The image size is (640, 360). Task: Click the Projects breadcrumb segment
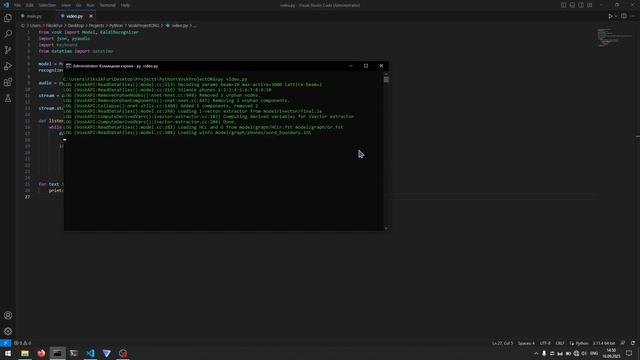coord(97,25)
